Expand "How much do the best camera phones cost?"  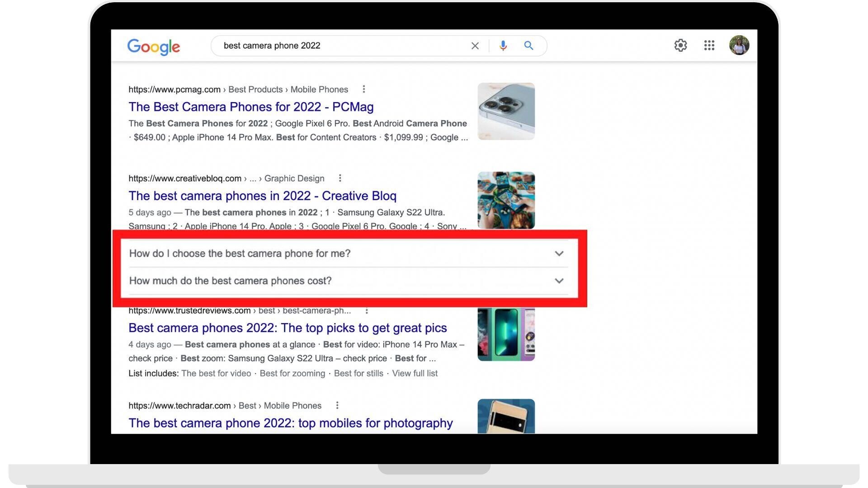click(348, 281)
